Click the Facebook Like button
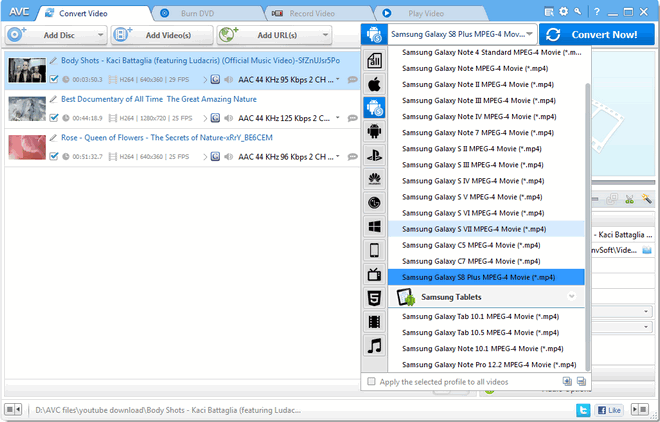 coord(609,410)
